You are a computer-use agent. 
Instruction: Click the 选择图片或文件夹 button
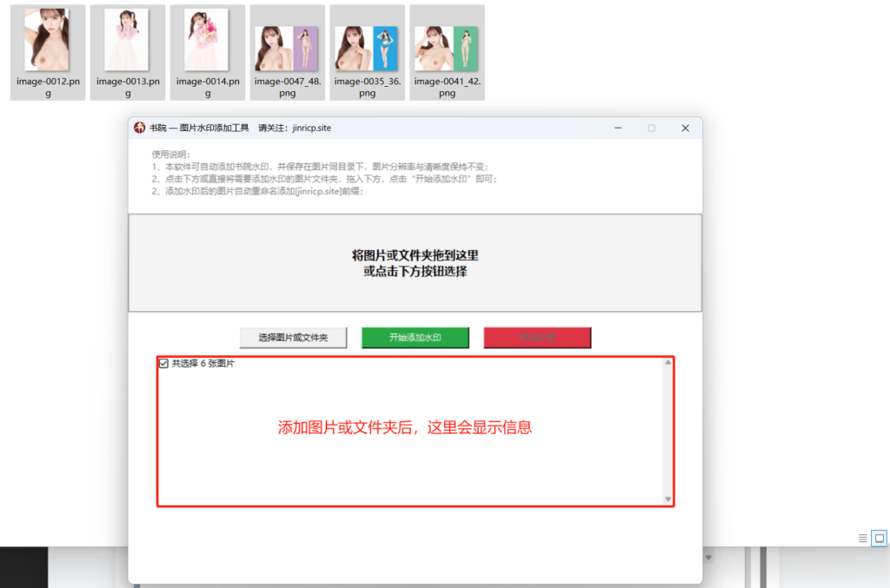(x=292, y=338)
